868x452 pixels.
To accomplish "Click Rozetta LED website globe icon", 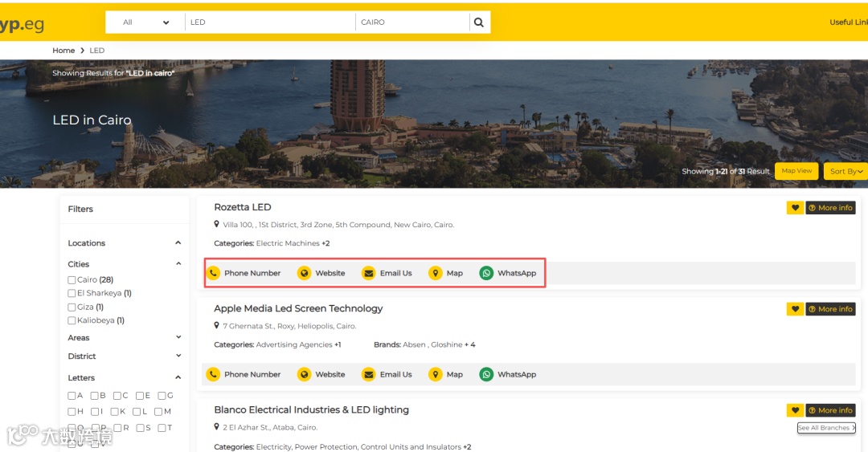I will tap(304, 273).
